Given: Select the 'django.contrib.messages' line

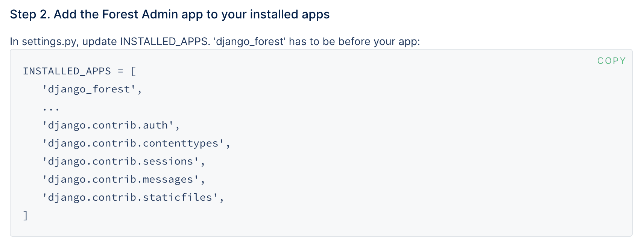Looking at the screenshot, I should (124, 179).
